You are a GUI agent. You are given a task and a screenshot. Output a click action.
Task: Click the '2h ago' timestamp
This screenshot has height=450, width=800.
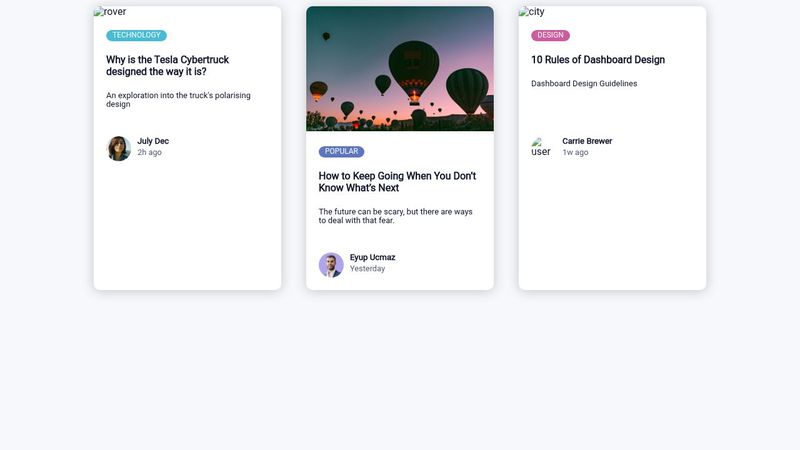coord(149,153)
